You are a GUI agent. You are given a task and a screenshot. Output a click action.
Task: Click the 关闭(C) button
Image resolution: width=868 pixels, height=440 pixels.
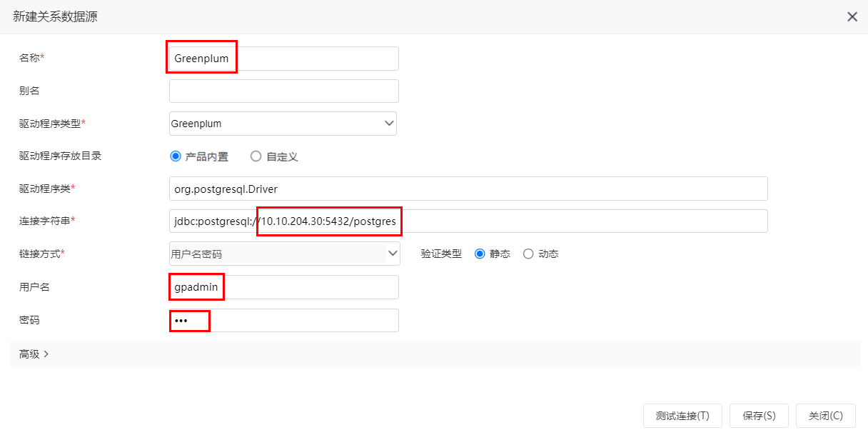[825, 416]
